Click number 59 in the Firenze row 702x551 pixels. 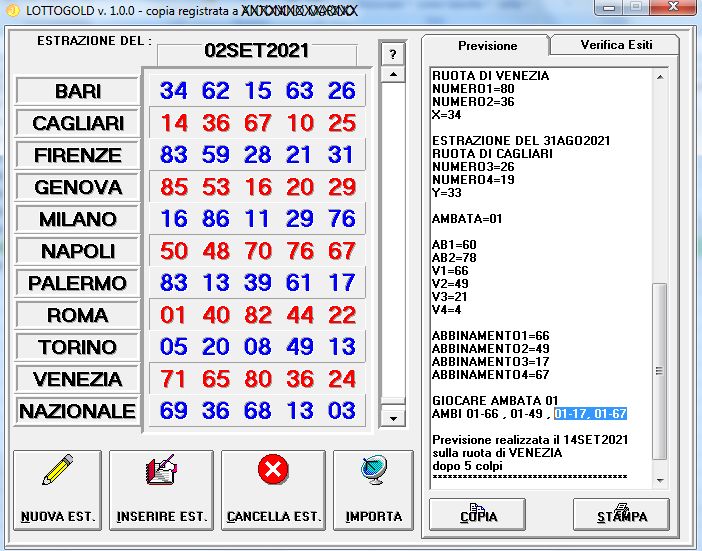click(215, 154)
